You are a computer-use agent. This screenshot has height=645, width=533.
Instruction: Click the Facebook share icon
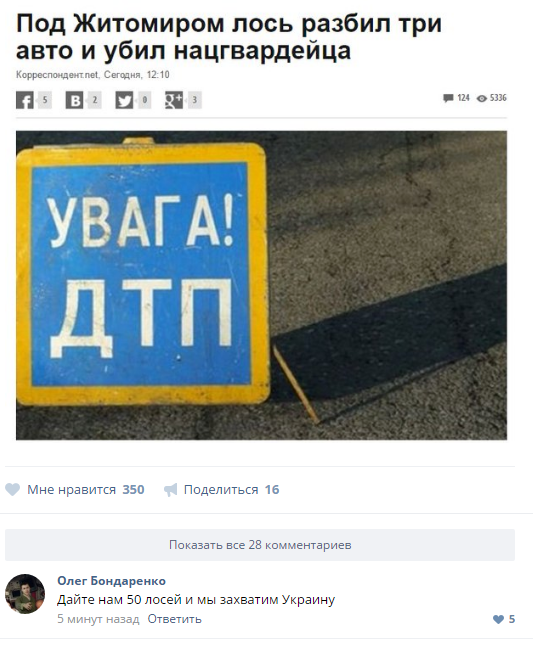[25, 100]
